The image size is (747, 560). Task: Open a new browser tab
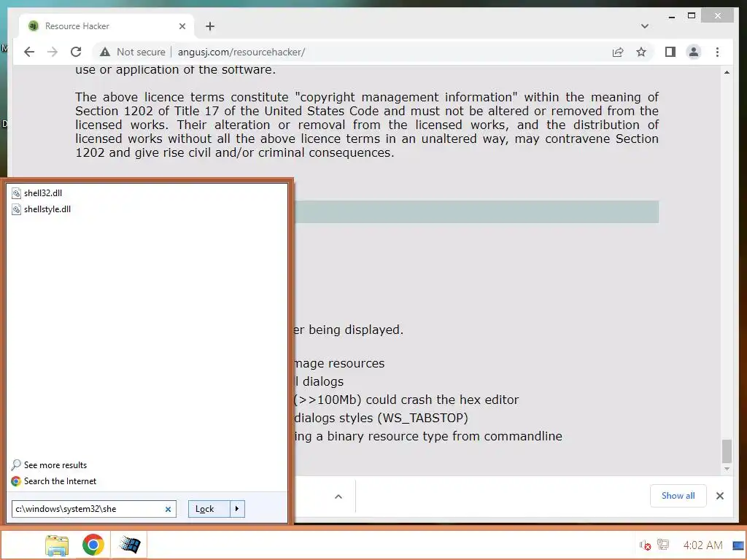tap(210, 26)
